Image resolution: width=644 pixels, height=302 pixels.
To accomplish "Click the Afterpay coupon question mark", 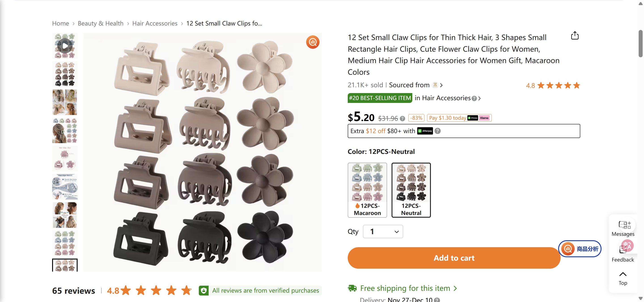I will tap(438, 131).
